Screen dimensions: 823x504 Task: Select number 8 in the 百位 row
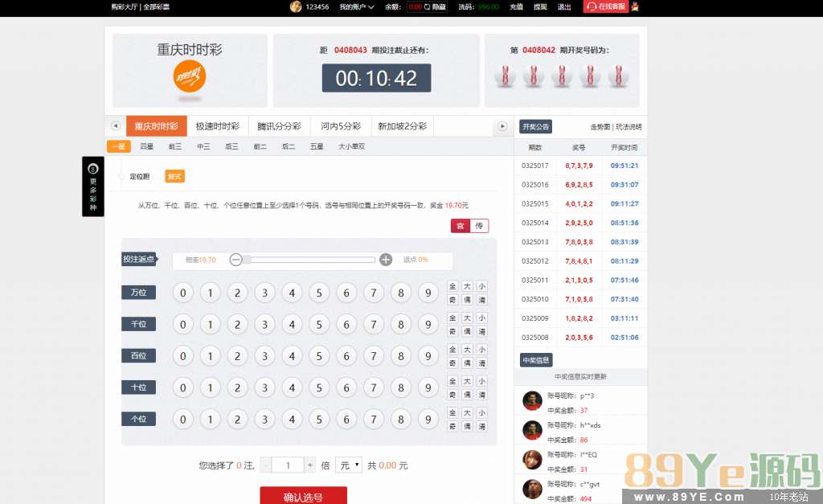[401, 355]
